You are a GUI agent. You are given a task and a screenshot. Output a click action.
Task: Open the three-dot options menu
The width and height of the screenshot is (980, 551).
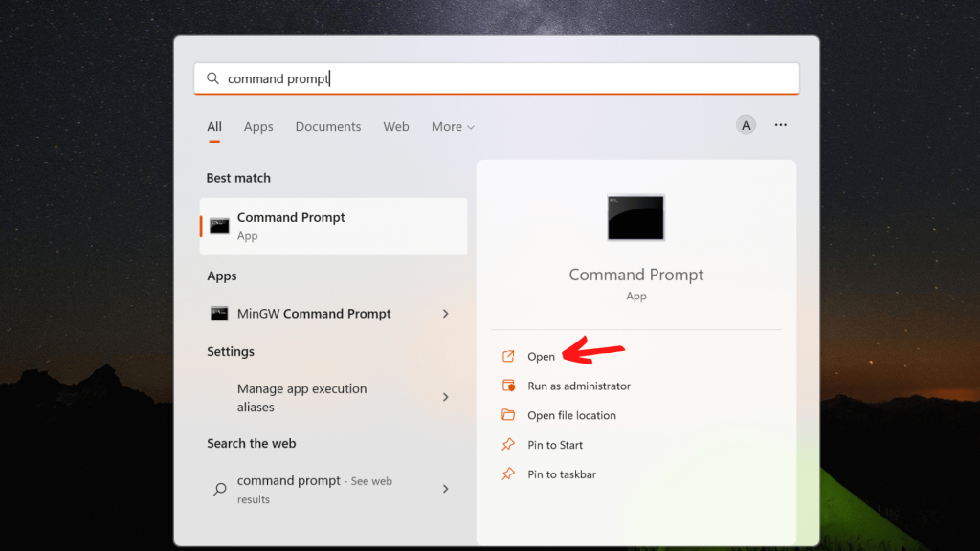781,125
